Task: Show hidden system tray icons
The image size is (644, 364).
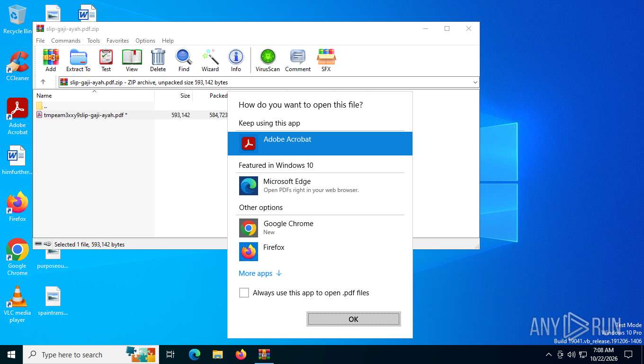Action: 549,355
